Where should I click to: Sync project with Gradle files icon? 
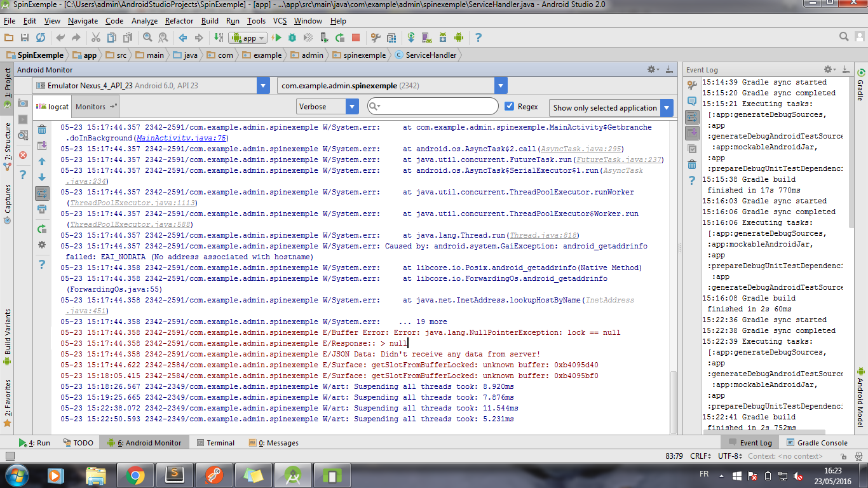pos(411,37)
